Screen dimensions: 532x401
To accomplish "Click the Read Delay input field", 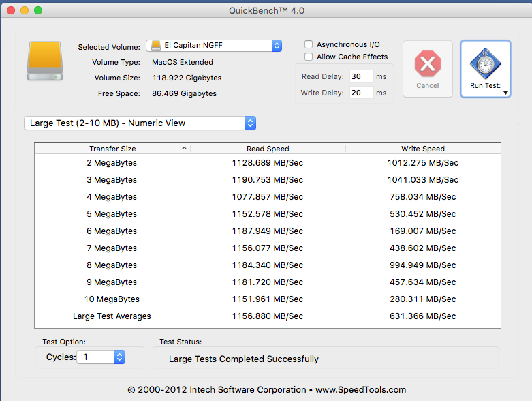I will pyautogui.click(x=361, y=76).
